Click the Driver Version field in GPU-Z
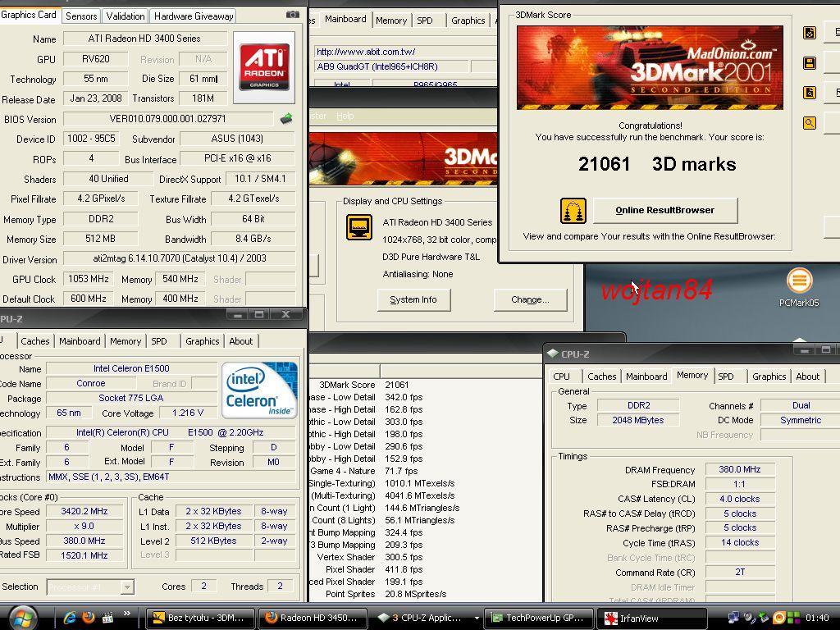This screenshot has width=840, height=630. tap(180, 258)
